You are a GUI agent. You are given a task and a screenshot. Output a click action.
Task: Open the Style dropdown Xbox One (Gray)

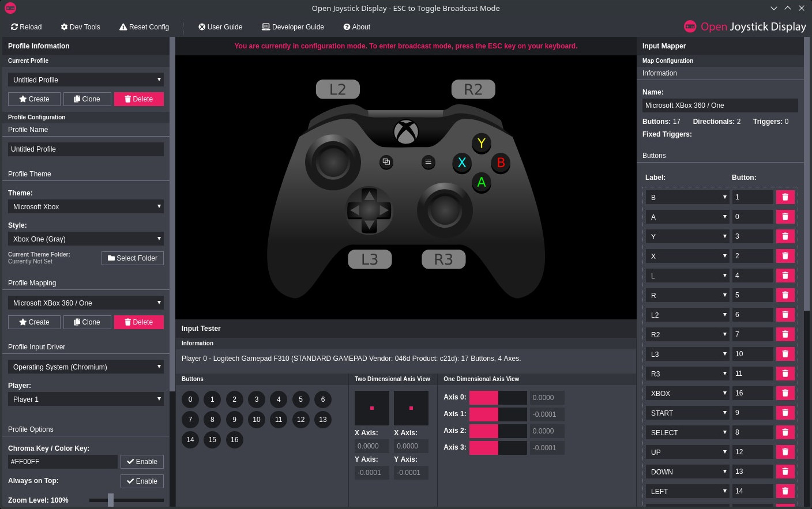tap(86, 239)
